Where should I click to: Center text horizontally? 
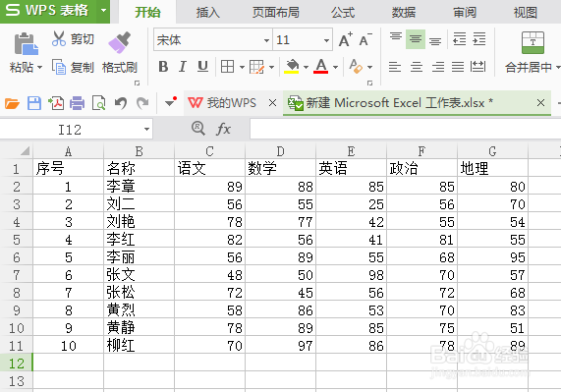(417, 67)
